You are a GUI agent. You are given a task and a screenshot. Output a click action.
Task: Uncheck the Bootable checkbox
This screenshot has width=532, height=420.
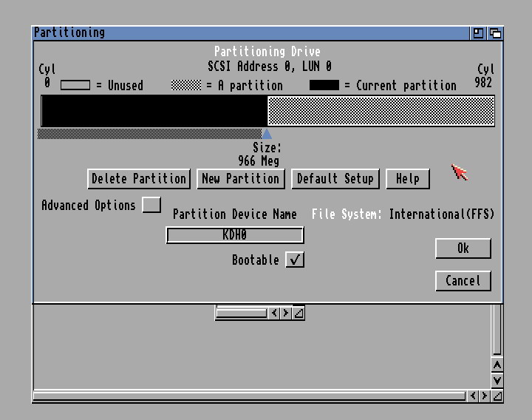coord(295,260)
